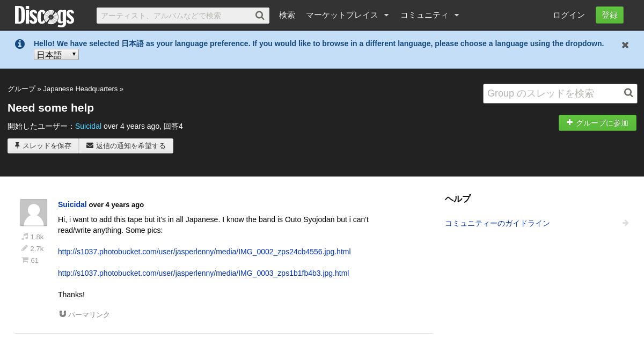The height and width of the screenshot is (338, 644).
Task: Click the magnifier icon in top search bar
Action: (260, 16)
